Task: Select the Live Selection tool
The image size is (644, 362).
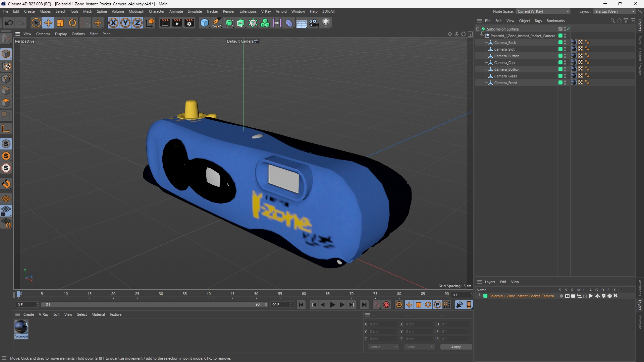Action: [x=36, y=23]
